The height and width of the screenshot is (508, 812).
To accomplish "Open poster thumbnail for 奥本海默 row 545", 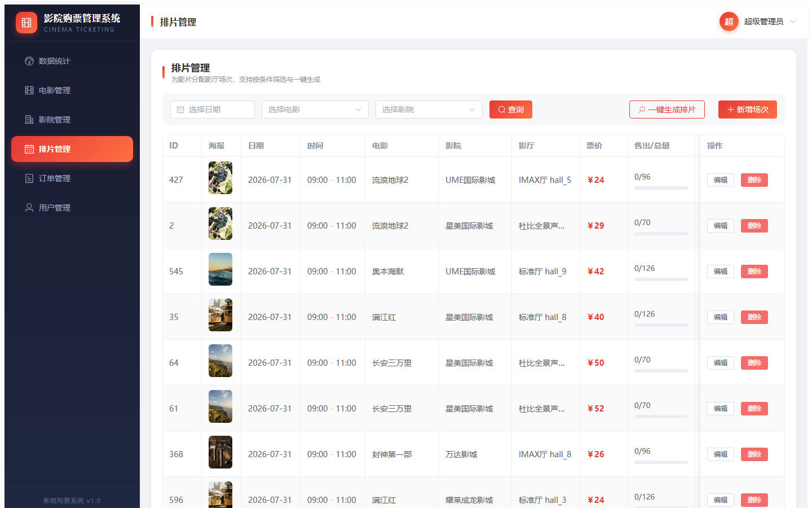I will pos(220,269).
